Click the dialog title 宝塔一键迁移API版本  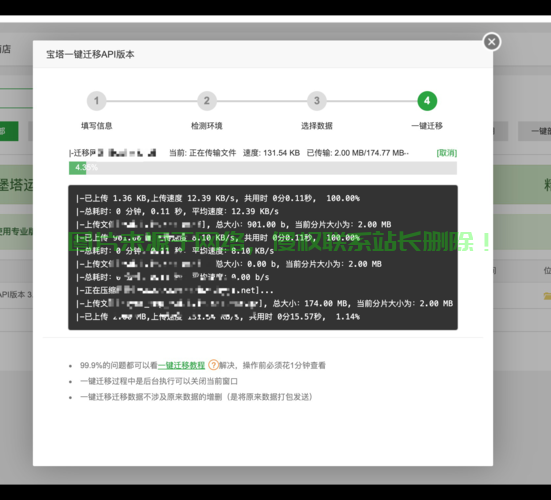pos(90,54)
